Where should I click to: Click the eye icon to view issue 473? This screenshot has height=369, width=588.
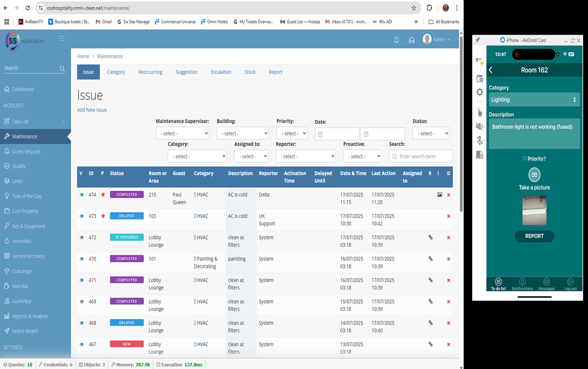pos(81,216)
